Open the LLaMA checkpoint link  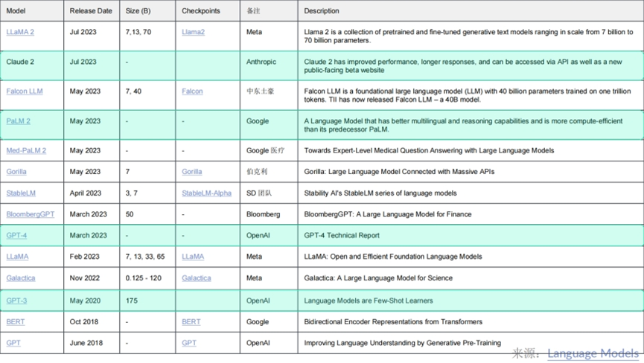pyautogui.click(x=193, y=257)
